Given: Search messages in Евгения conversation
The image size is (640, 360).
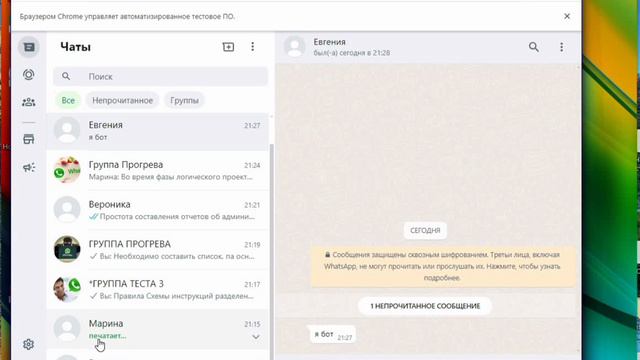Looking at the screenshot, I should coord(534,47).
